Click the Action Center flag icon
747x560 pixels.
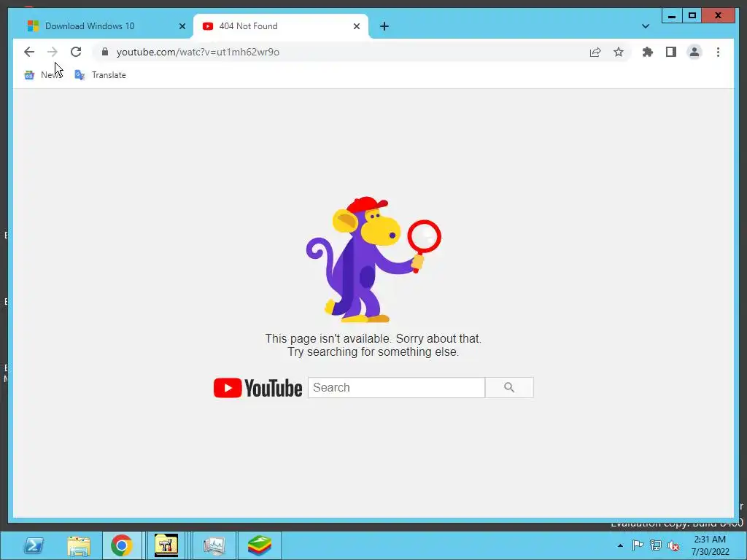(638, 545)
